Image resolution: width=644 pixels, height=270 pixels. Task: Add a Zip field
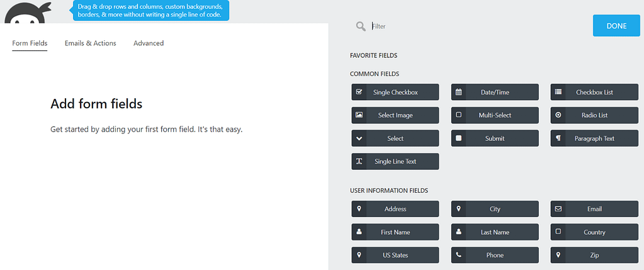[594, 255]
